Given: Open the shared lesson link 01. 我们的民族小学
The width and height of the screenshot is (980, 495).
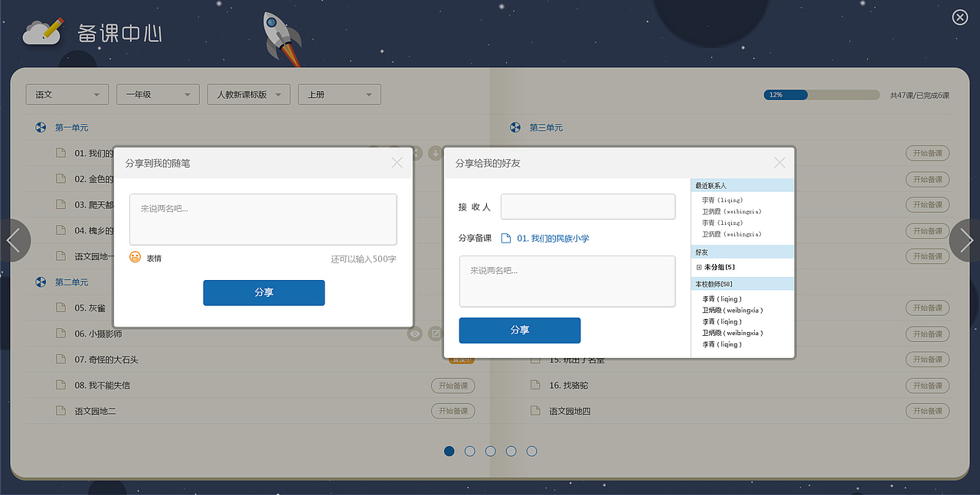Looking at the screenshot, I should pos(553,239).
